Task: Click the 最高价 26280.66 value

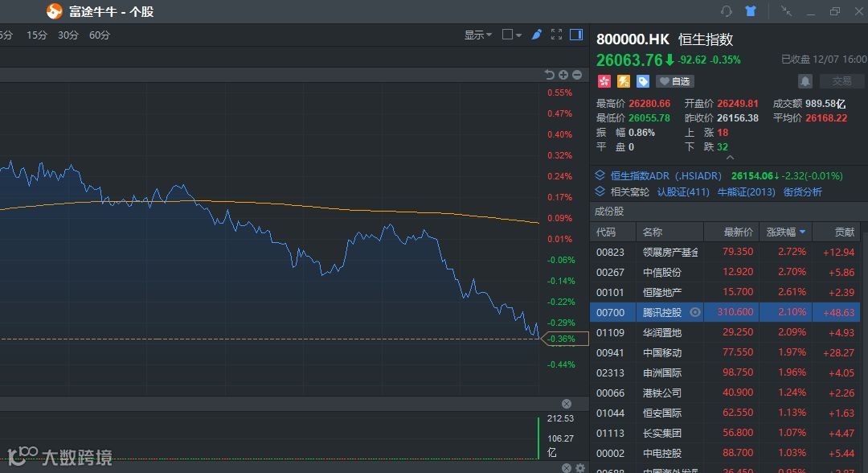Action: (x=649, y=104)
